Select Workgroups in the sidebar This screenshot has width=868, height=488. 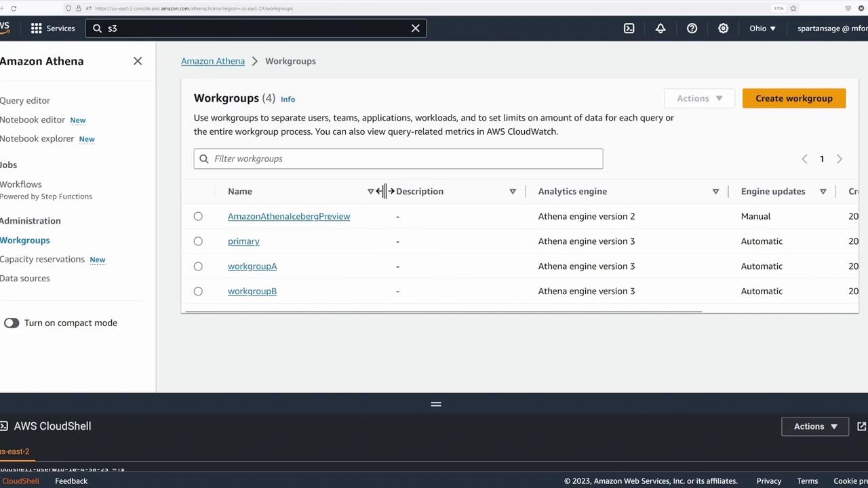(x=25, y=240)
